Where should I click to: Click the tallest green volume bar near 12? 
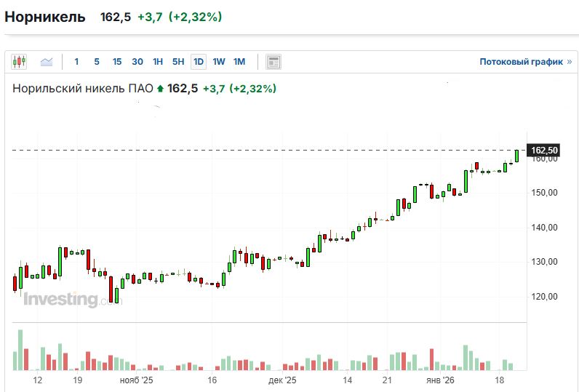point(20,350)
